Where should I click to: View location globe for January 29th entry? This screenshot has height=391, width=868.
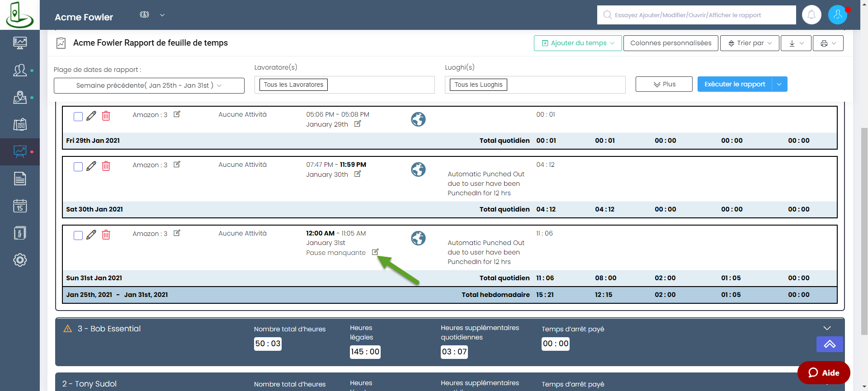418,119
